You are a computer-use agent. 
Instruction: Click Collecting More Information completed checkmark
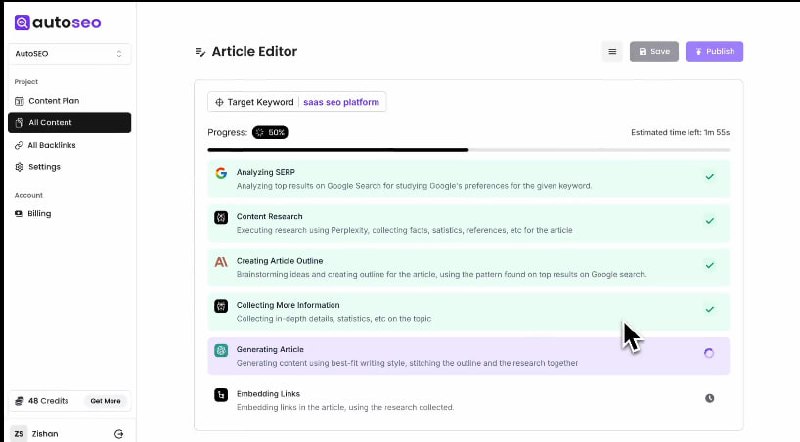tap(710, 309)
